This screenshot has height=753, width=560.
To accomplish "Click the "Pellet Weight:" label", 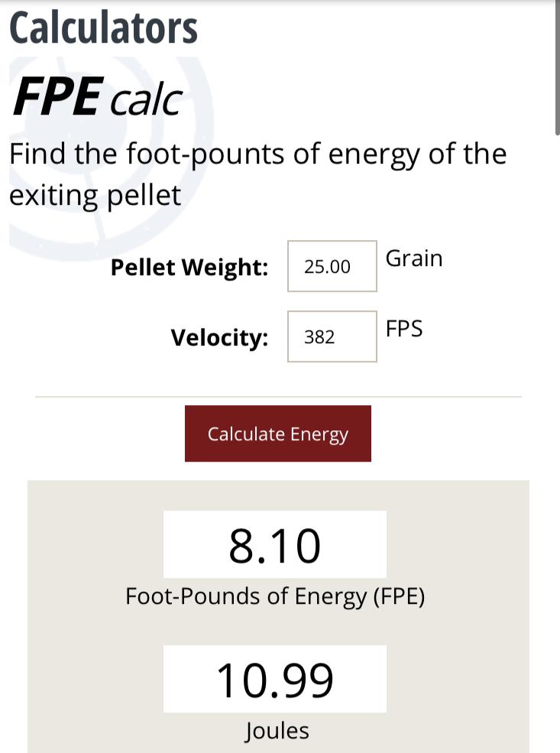I will click(189, 268).
